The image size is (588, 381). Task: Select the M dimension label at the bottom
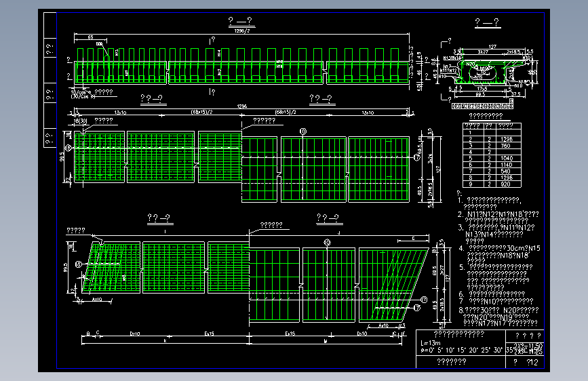click(326, 341)
